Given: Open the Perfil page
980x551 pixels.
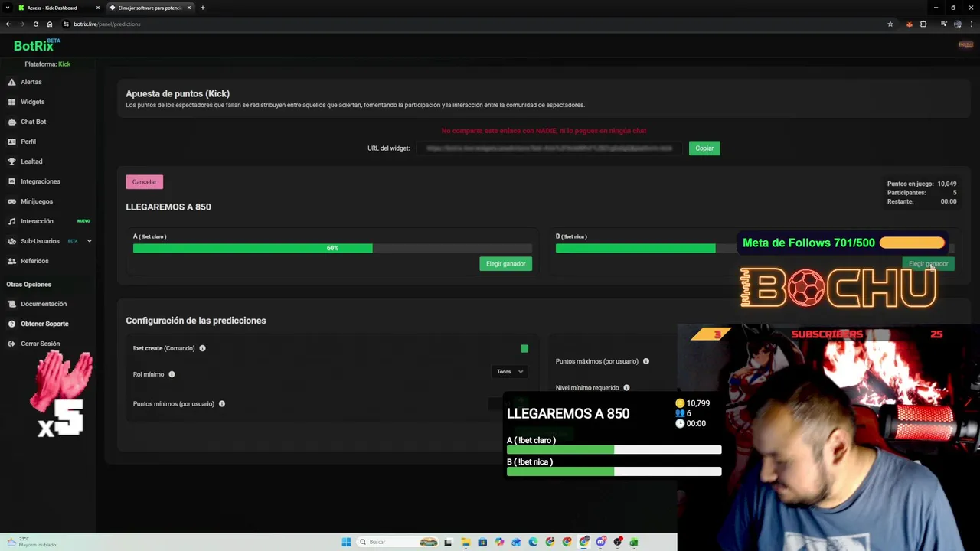Looking at the screenshot, I should 28,142.
